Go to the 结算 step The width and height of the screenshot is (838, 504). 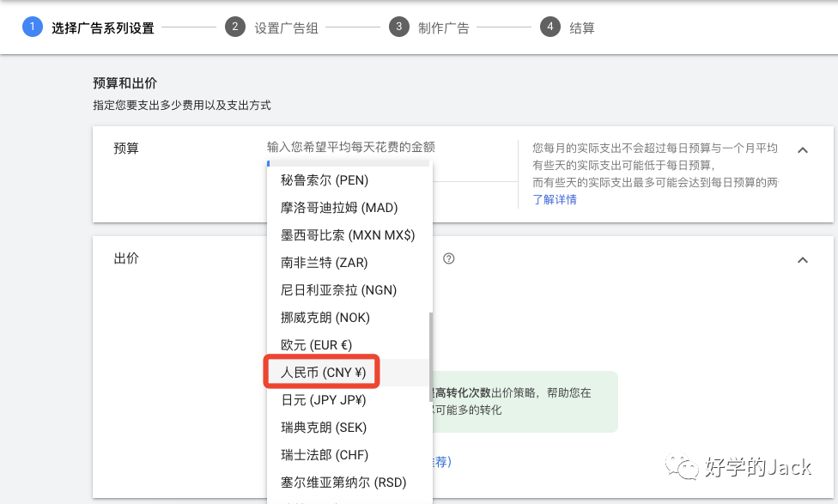[x=581, y=26]
